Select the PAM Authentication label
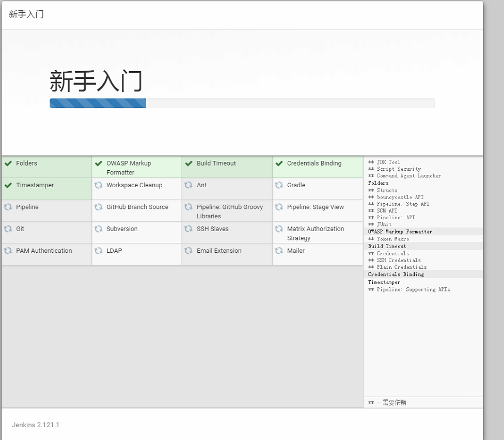The image size is (504, 440). pos(44,251)
